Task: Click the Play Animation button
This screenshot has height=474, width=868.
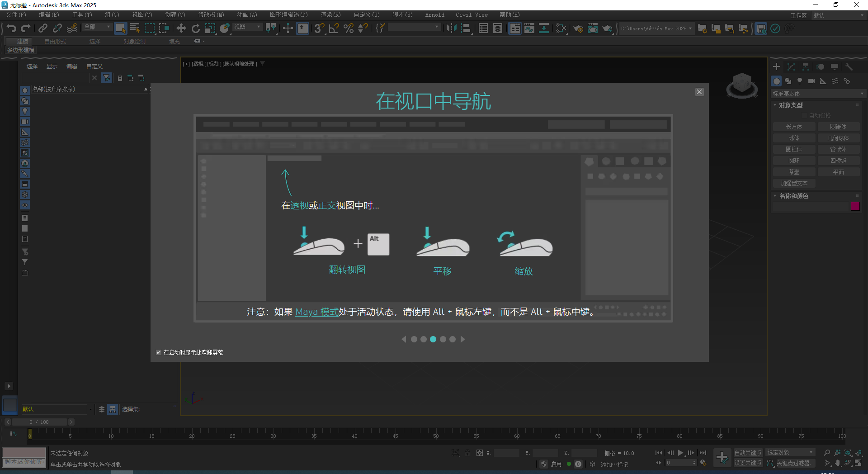Action: coord(680,453)
